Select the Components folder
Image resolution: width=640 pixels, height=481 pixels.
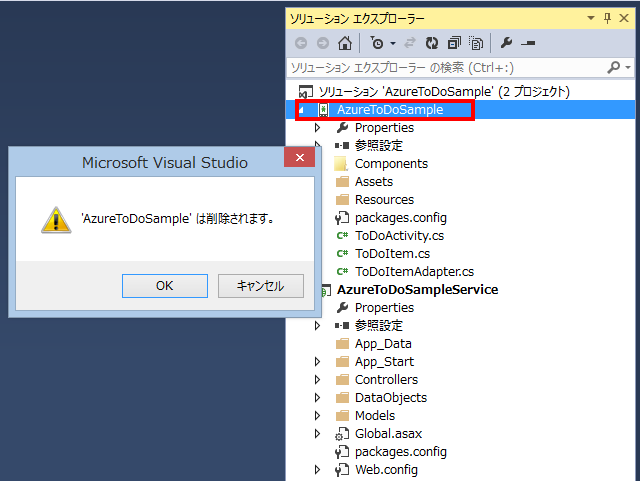(x=391, y=164)
